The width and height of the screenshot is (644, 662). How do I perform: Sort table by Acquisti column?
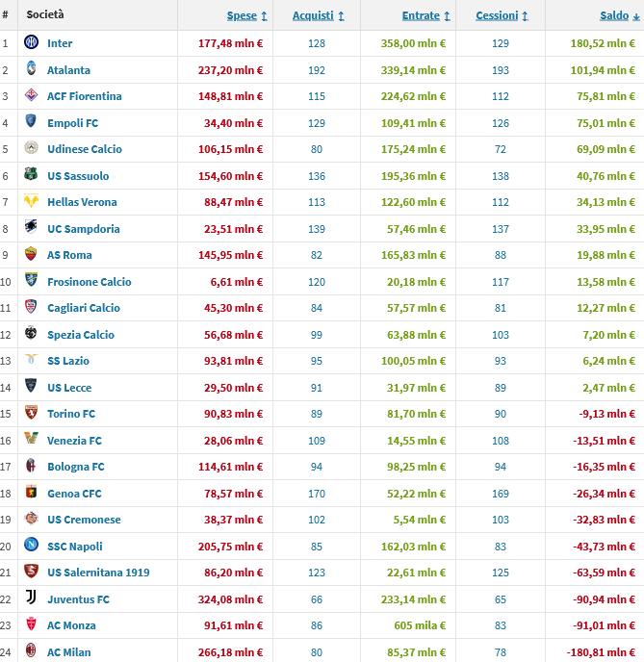tap(318, 16)
